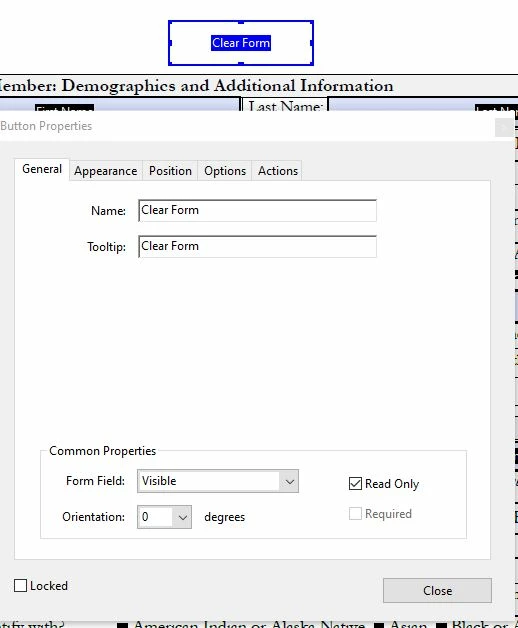Click the Tooltip input field
518x628 pixels.
coord(257,246)
